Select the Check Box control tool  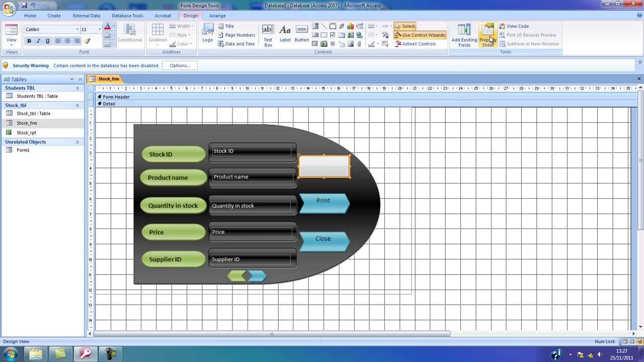[x=333, y=35]
